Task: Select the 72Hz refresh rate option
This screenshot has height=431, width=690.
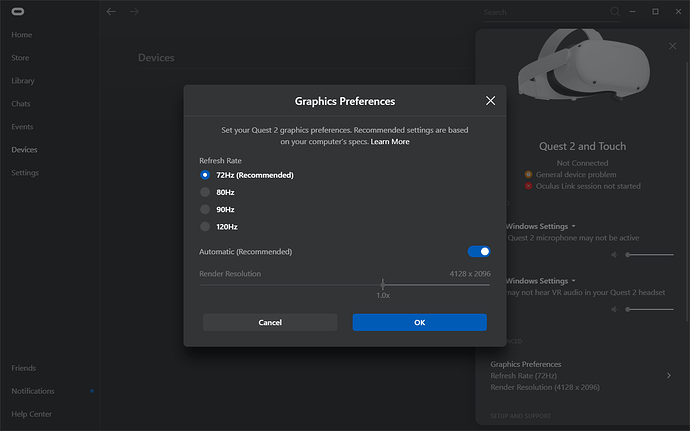Action: click(x=206, y=175)
